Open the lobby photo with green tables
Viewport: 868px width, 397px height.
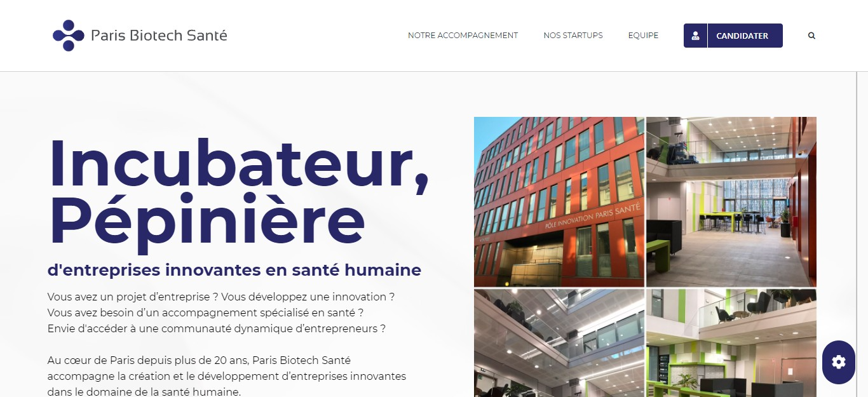click(731, 202)
